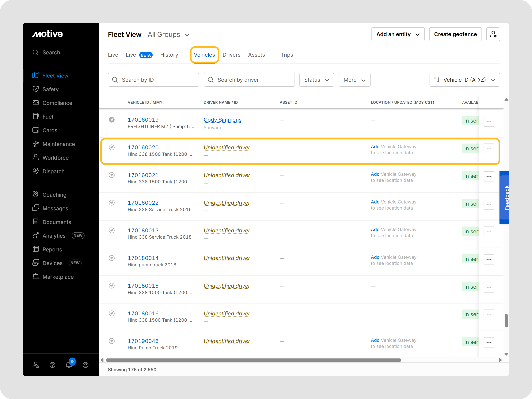Switch to the Drivers tab
This screenshot has height=399, width=532.
[x=231, y=55]
